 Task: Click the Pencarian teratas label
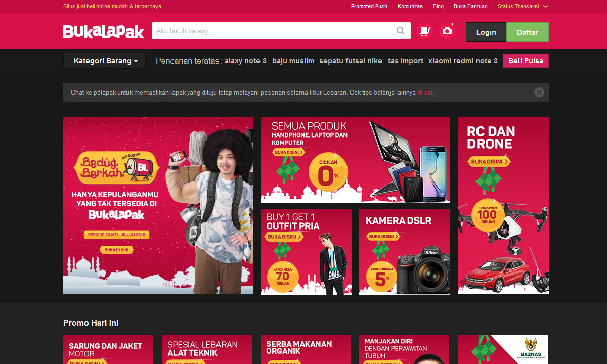[188, 61]
